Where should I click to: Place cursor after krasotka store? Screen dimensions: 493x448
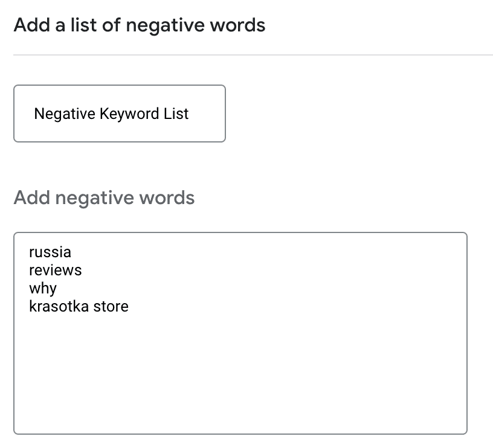(x=130, y=306)
